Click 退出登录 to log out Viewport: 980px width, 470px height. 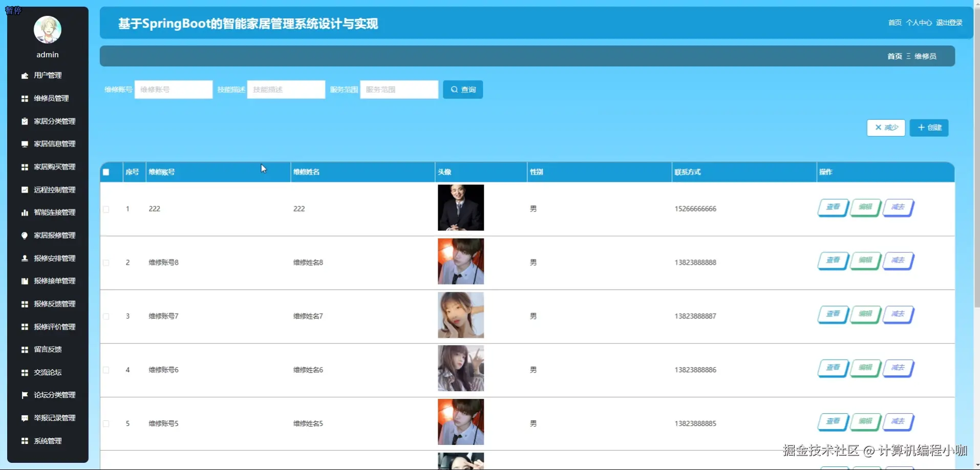(949, 23)
